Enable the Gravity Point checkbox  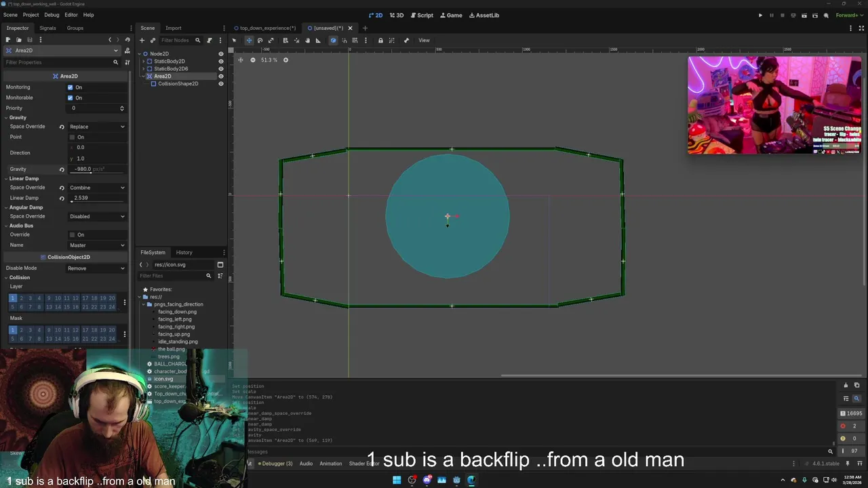72,137
